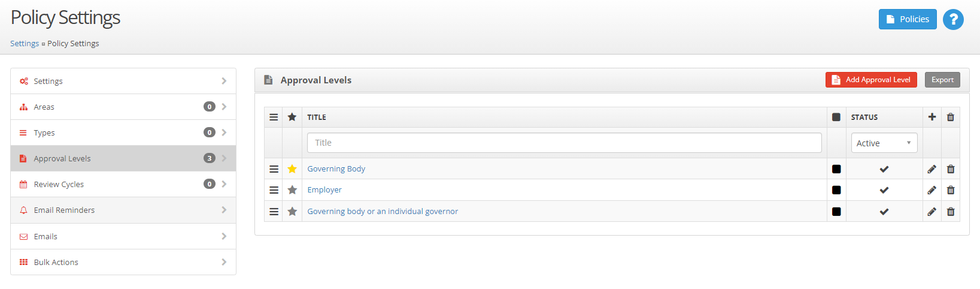
Task: Click the header reorder hamburger icon
Action: (274, 117)
